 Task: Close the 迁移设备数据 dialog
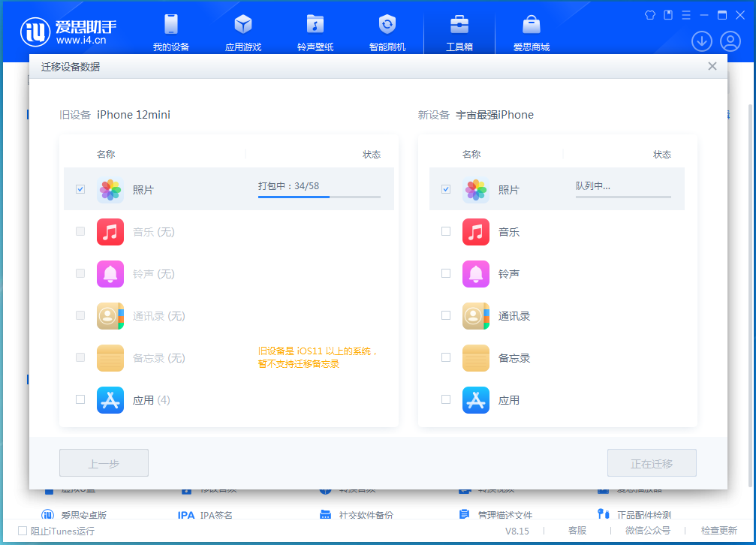point(712,66)
